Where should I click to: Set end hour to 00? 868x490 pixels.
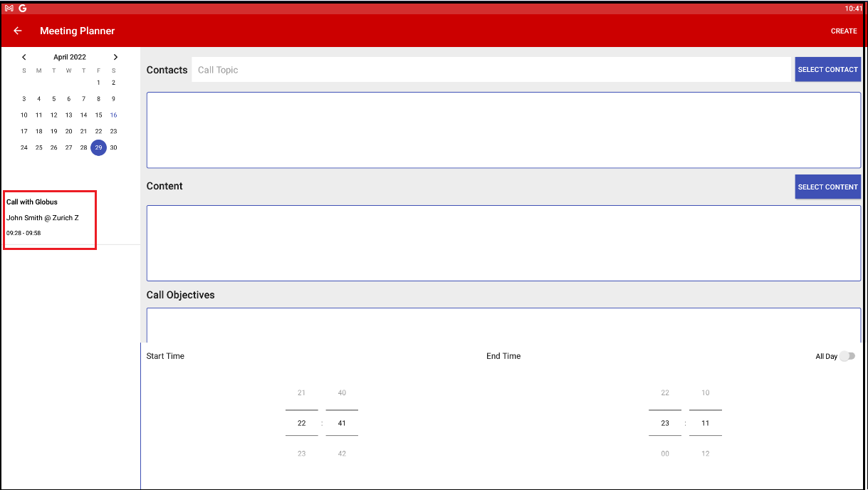coord(664,453)
